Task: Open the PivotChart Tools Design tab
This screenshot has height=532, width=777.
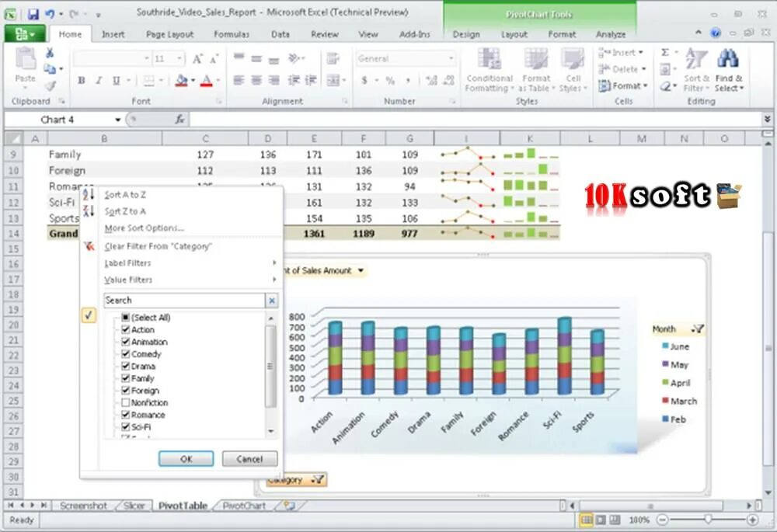Action: pyautogui.click(x=466, y=34)
